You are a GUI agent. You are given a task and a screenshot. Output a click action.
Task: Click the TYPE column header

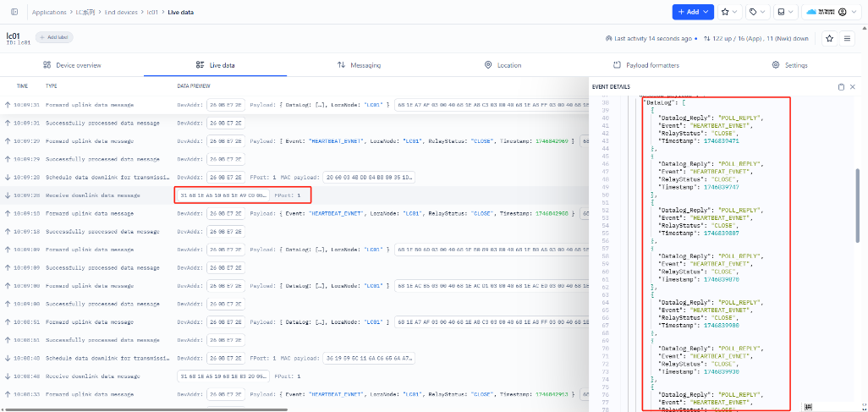51,86
